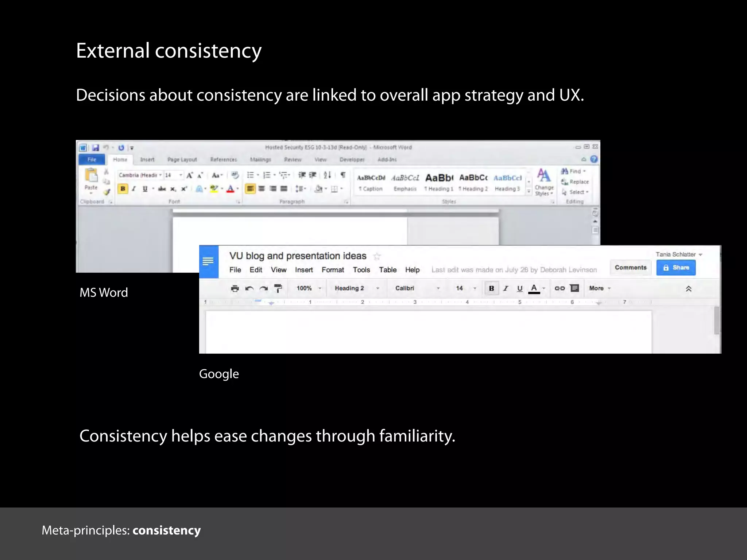Toggle Bold in Word's Font group
The height and width of the screenshot is (560, 747).
pyautogui.click(x=123, y=188)
